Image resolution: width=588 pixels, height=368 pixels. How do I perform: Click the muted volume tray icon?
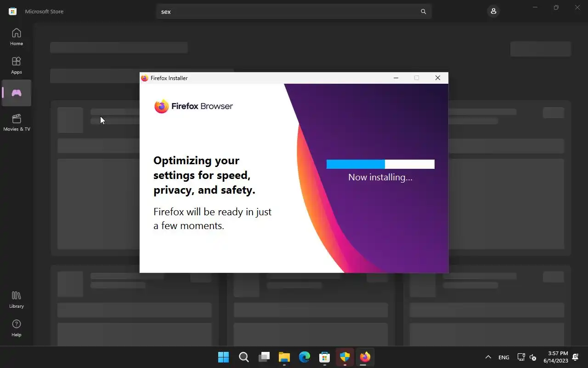[533, 357]
